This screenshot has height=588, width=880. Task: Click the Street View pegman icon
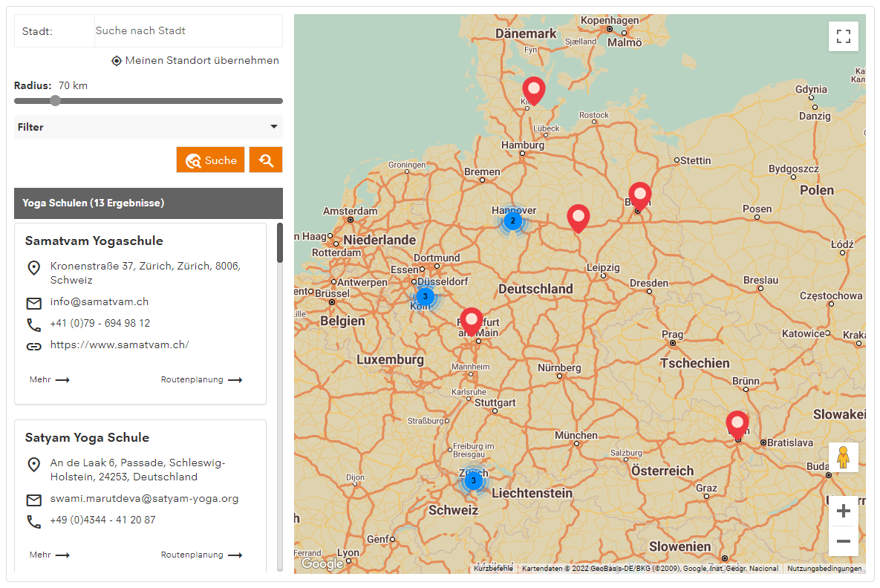pos(843,457)
